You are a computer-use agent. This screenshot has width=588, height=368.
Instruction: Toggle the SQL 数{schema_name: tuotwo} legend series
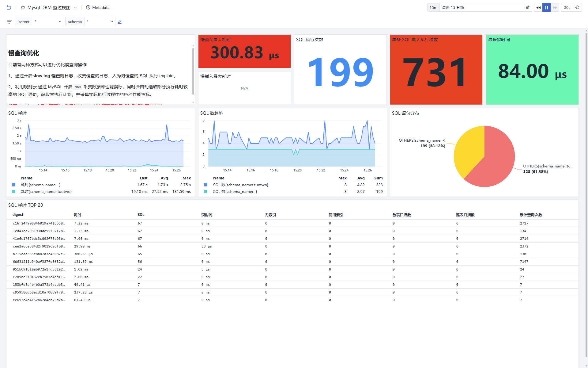(x=240, y=185)
